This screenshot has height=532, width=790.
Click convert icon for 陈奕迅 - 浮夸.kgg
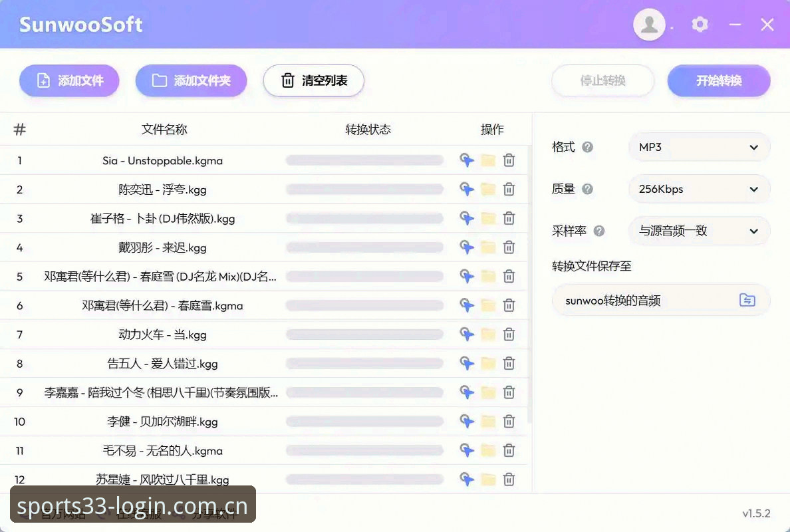tap(467, 190)
